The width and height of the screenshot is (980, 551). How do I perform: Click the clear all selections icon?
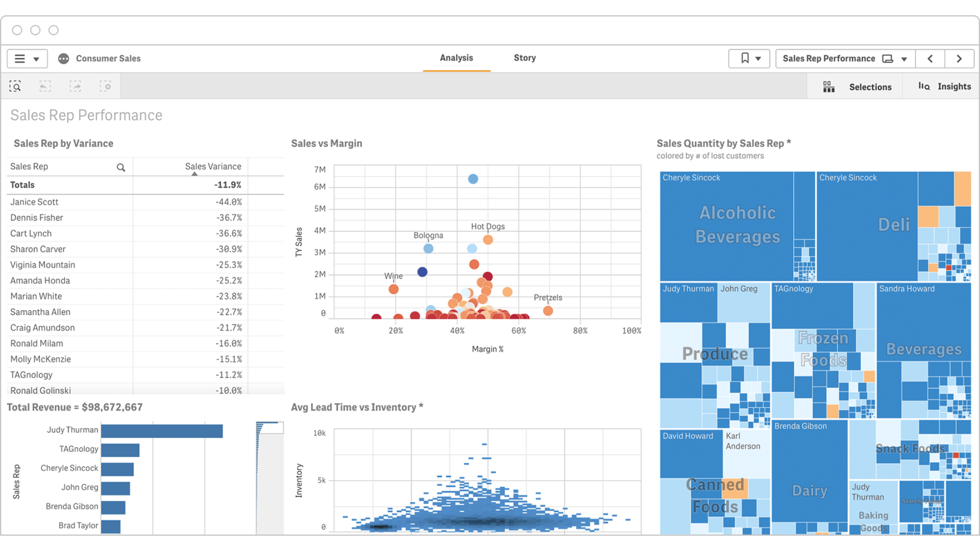(105, 86)
